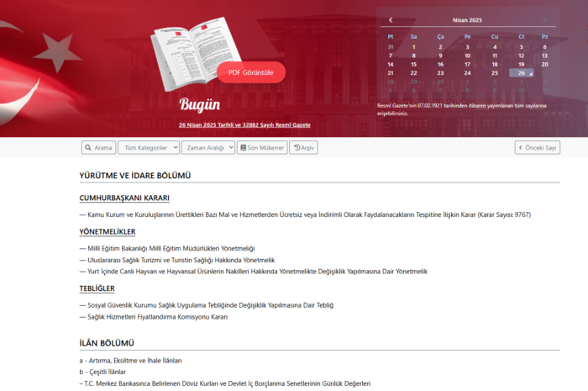The width and height of the screenshot is (588, 391).
Task: Open Uluslararası Sağlık Turizmi Yönetmelik link
Action: pyautogui.click(x=177, y=260)
